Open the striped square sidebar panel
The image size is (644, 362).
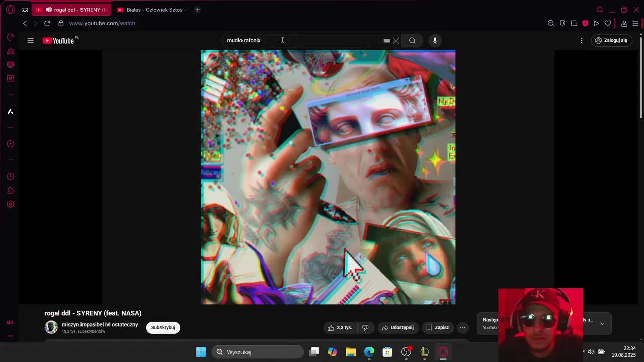click(10, 65)
